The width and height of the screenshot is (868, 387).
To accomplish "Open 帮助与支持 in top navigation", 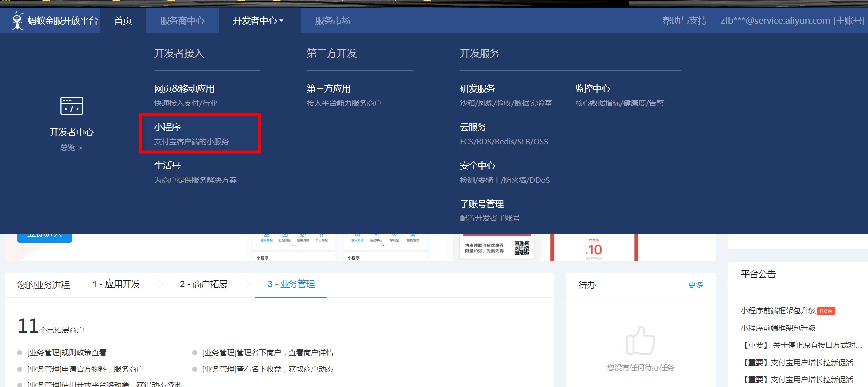I will pyautogui.click(x=685, y=21).
